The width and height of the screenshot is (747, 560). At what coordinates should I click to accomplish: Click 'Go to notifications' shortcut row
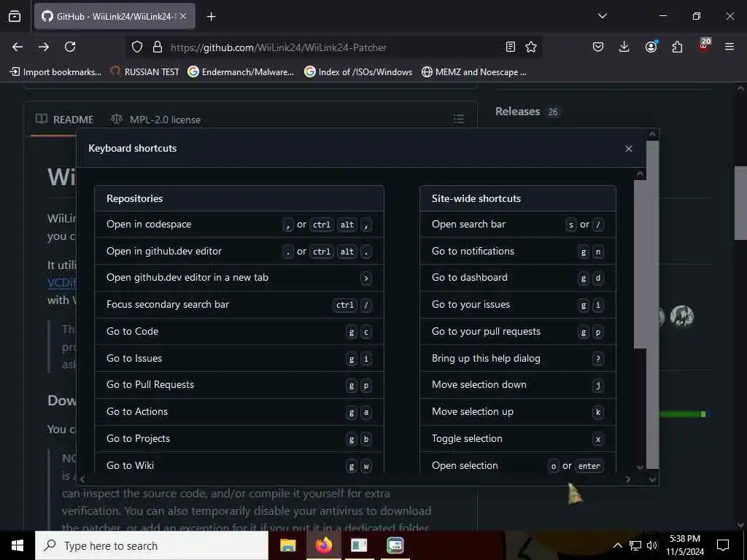pos(518,251)
